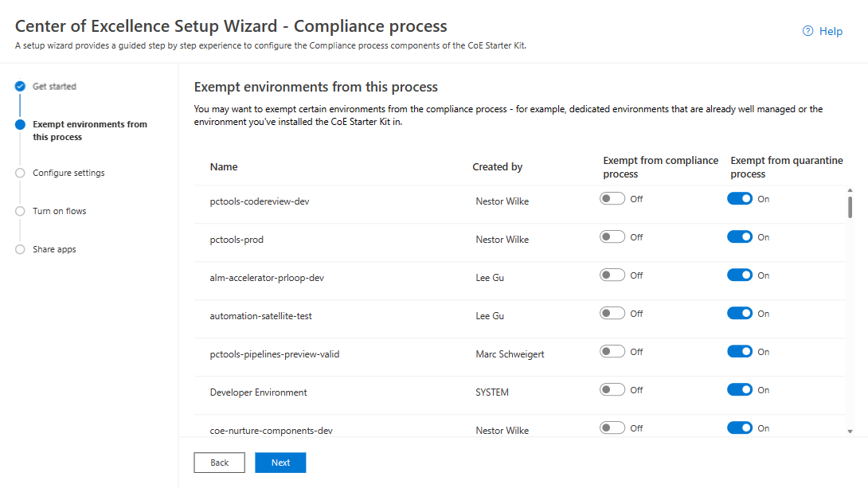This screenshot has height=488, width=868.
Task: Click the Turn on flows step circle
Action: [x=20, y=211]
